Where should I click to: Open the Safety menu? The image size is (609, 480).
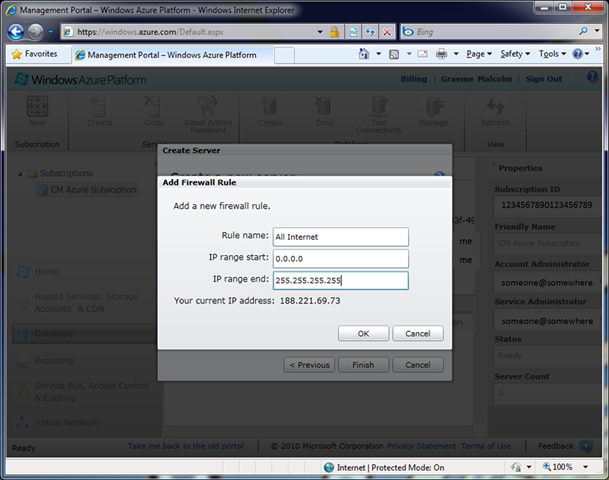pyautogui.click(x=515, y=54)
